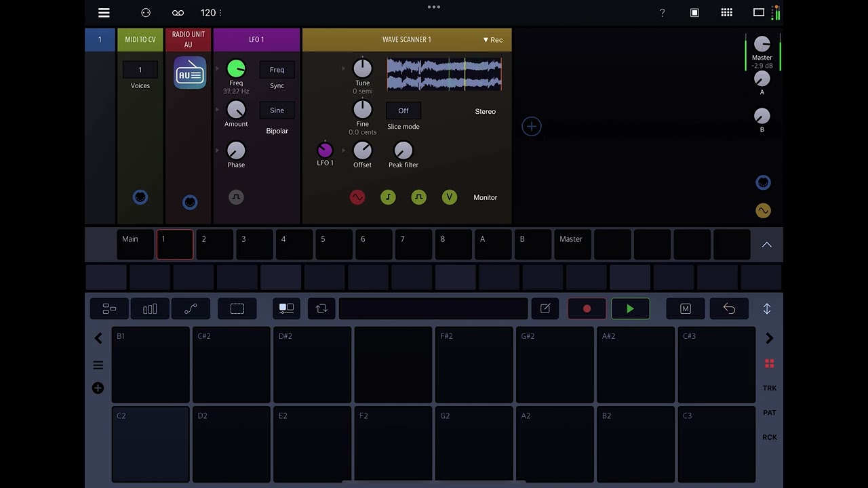Switch to the send A tab
Image resolution: width=868 pixels, height=488 pixels.
tap(494, 245)
